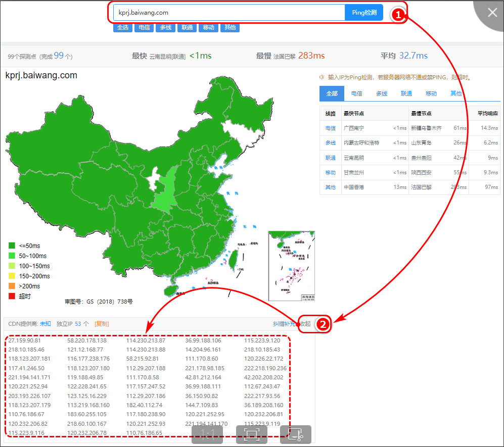Screen dimensions: 504x447
Task: Switch to the 多线 tab in results table
Action: point(382,93)
